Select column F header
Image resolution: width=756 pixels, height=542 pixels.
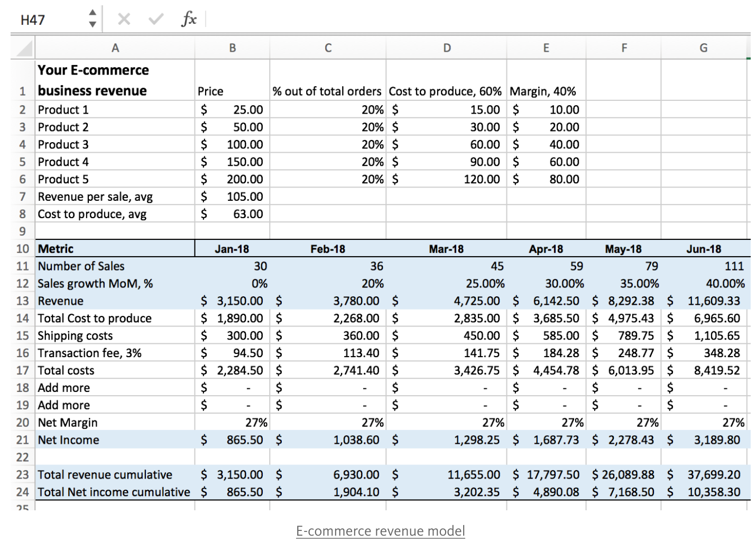tap(624, 48)
